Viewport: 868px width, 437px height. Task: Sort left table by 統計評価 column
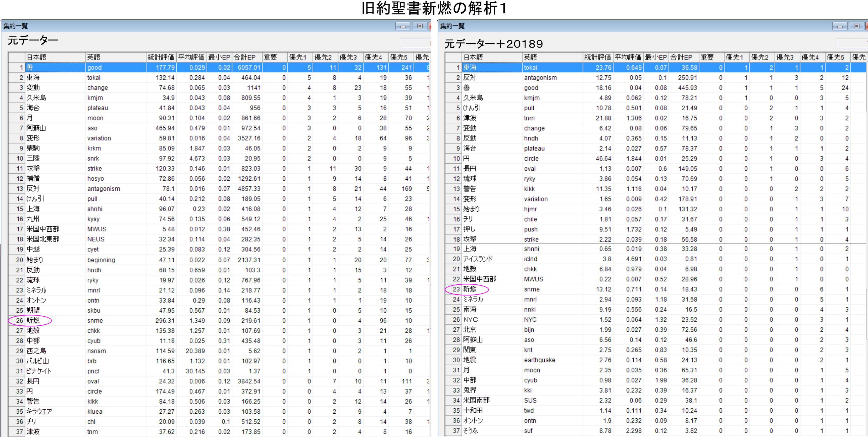click(161, 57)
